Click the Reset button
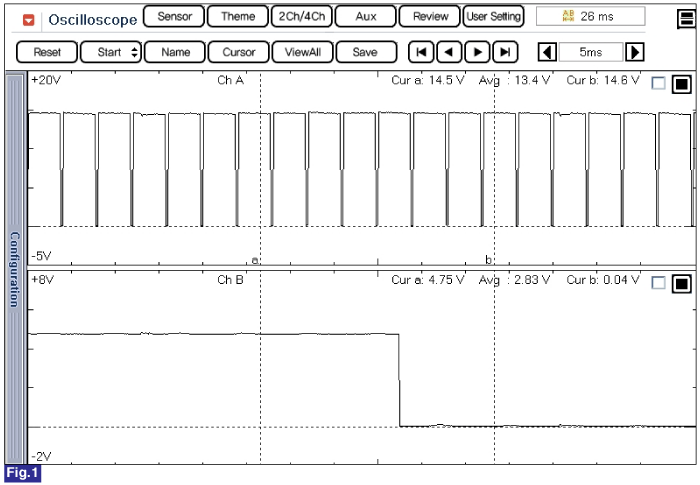 47,52
